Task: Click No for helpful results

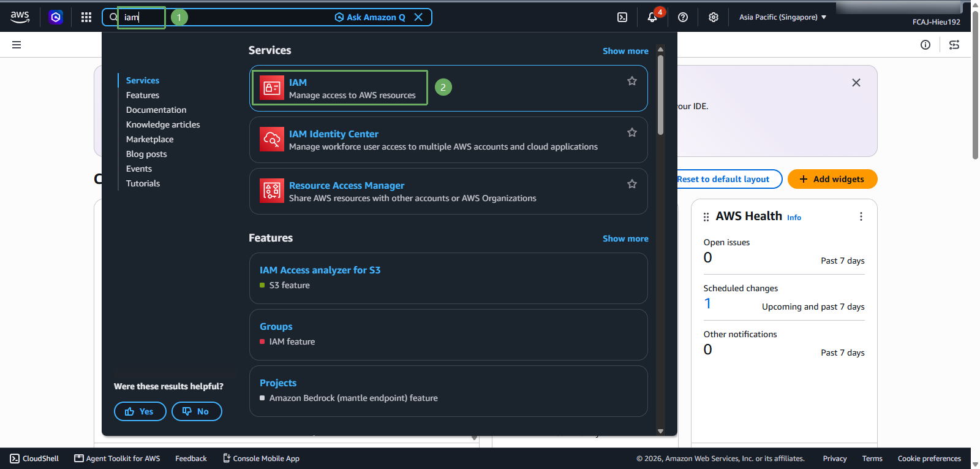Action: coord(197,411)
